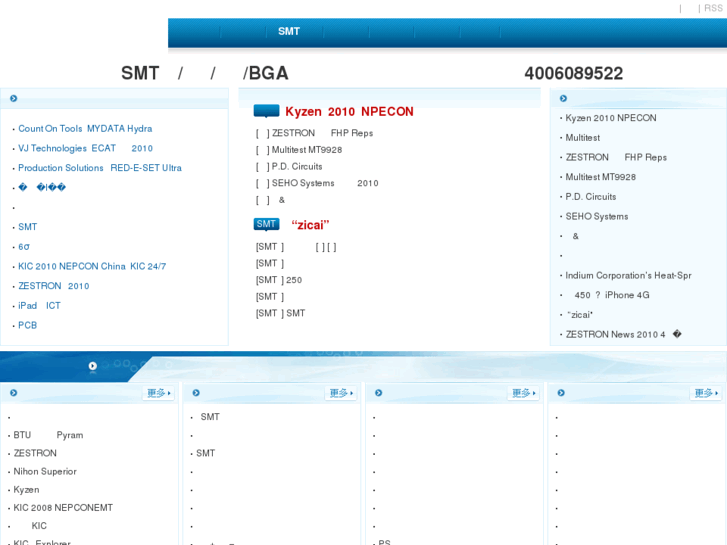727x545 pixels.
Task: Open Indium Corporation's Heat-Spr entry
Action: point(628,276)
